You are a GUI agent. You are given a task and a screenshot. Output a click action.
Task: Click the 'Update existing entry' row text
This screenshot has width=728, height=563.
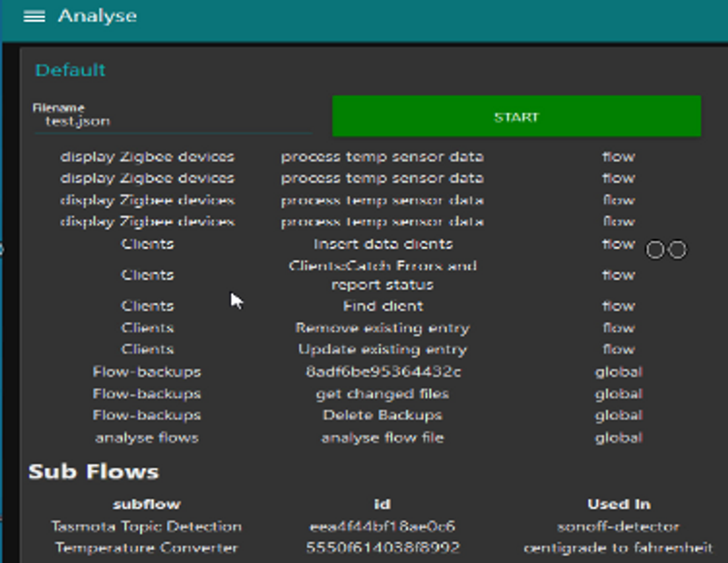(x=383, y=349)
